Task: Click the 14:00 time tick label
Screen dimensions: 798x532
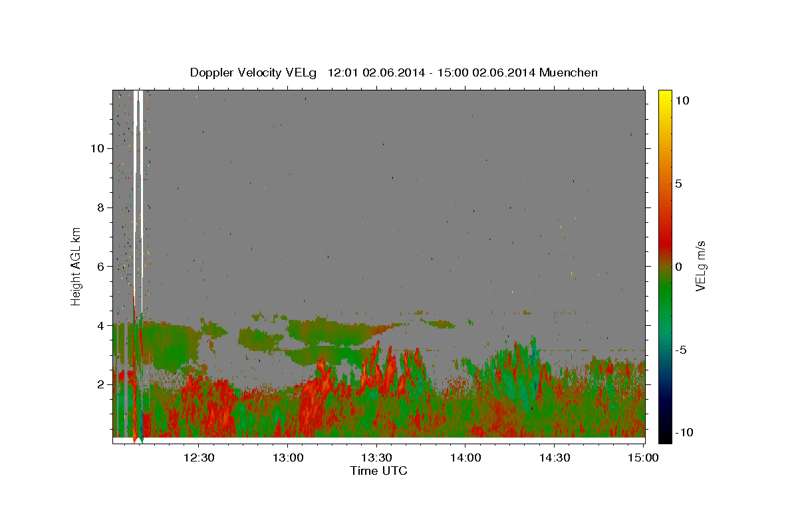Action: coord(465,458)
